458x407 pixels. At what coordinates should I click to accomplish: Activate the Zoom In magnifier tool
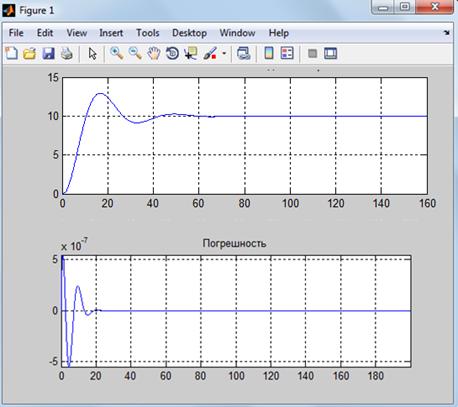coord(117,53)
